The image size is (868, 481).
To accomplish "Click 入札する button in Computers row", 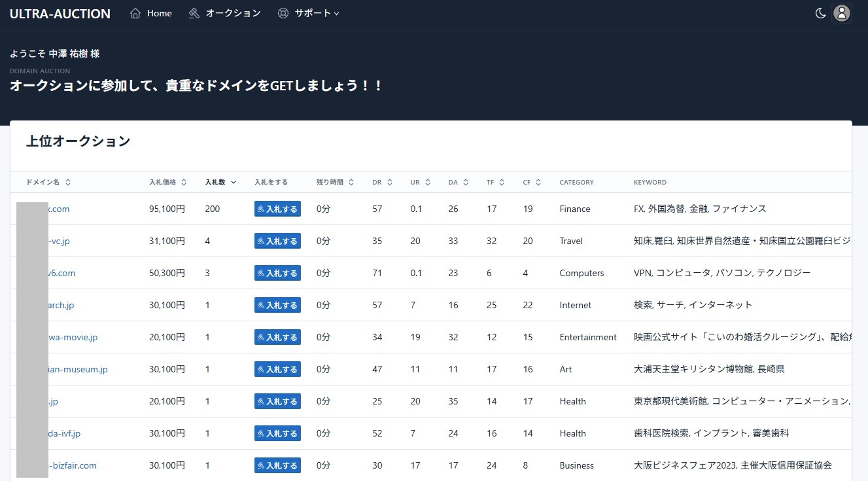I will [277, 273].
